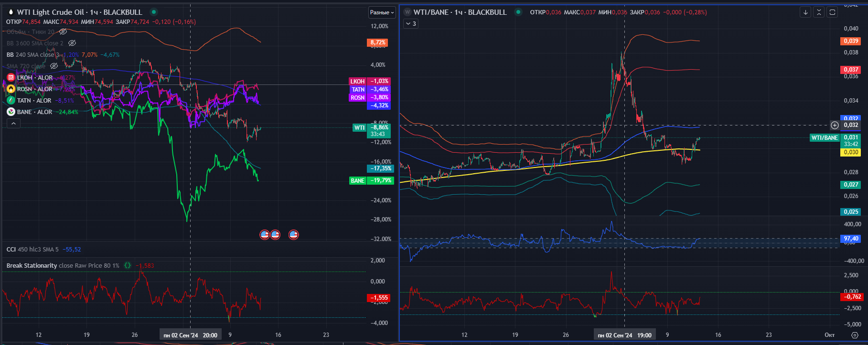Click the red 0,037 band label
This screenshot has height=345, width=868.
[851, 69]
